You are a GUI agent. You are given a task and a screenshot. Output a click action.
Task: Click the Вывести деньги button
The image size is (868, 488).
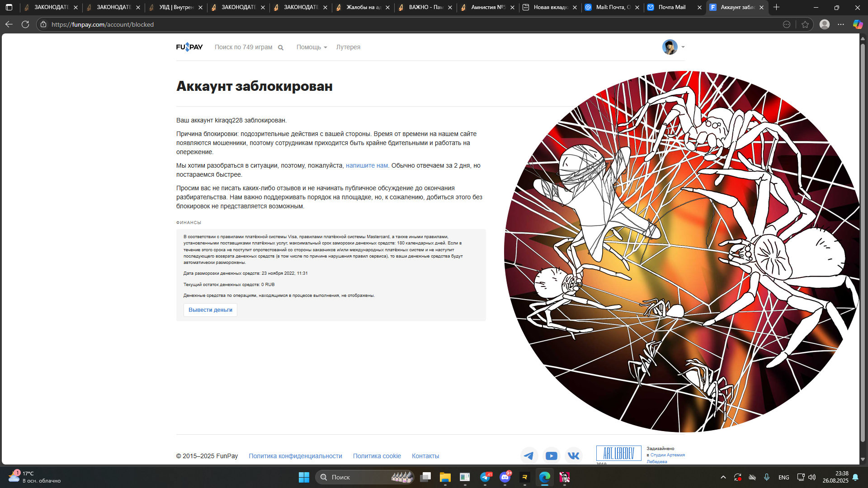pos(210,310)
